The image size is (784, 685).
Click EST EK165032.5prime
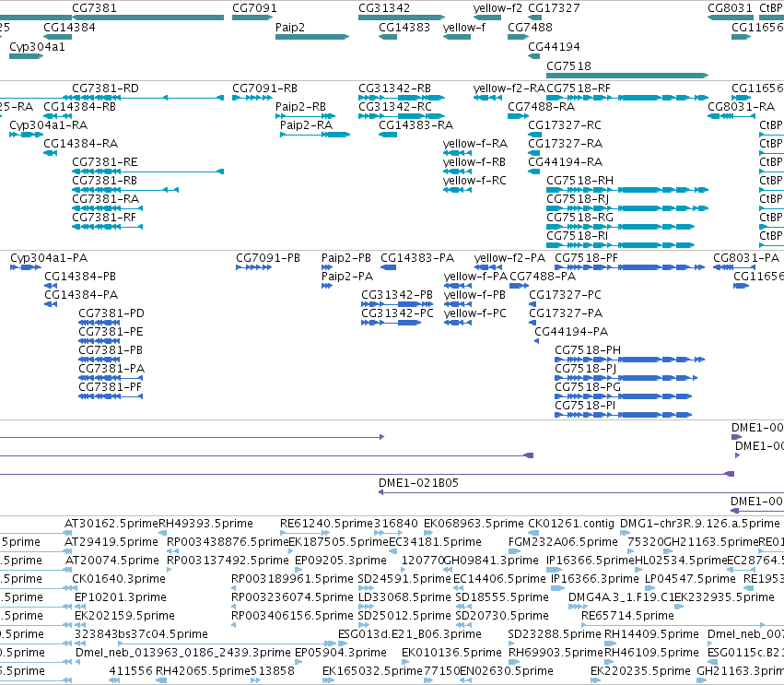[x=373, y=671]
